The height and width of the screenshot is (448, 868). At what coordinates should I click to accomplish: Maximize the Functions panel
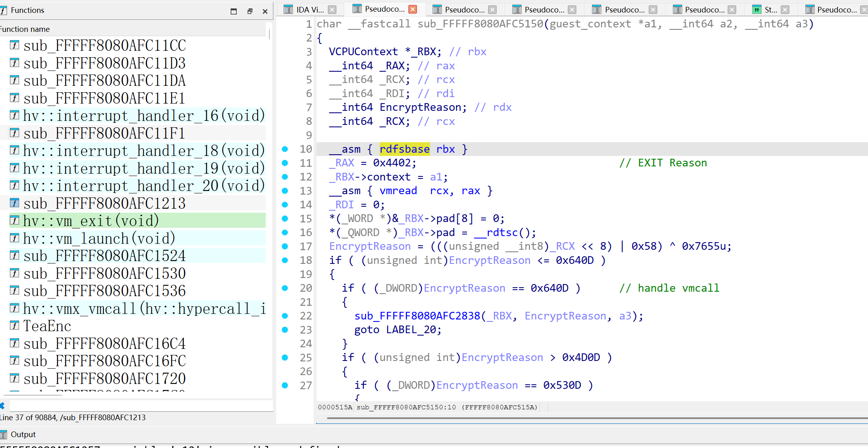tap(234, 11)
